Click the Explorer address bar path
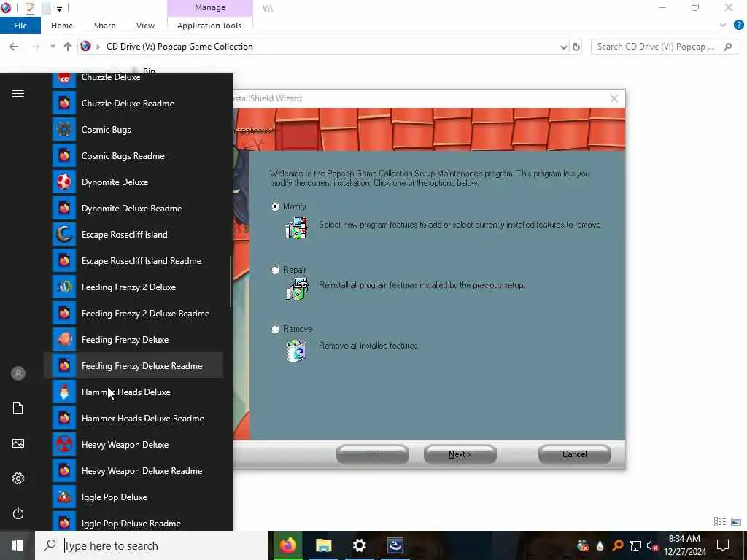The height and width of the screenshot is (560, 747). [179, 47]
